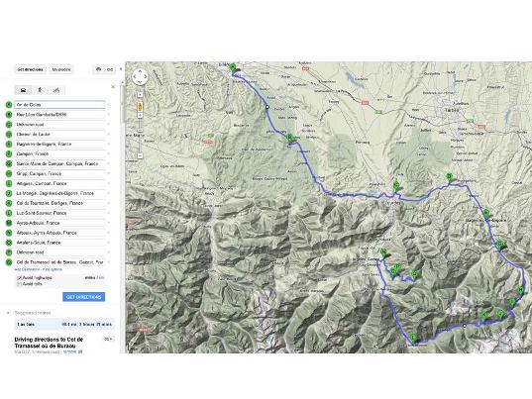Click the link icon next to print
Image resolution: width=532 pixels, height=399 pixels.
(x=110, y=69)
